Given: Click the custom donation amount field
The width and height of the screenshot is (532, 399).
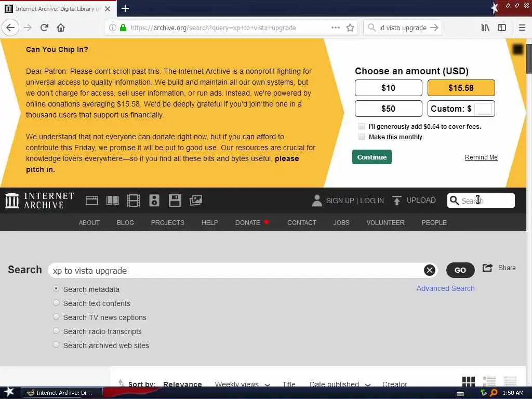Looking at the screenshot, I should click(x=483, y=109).
